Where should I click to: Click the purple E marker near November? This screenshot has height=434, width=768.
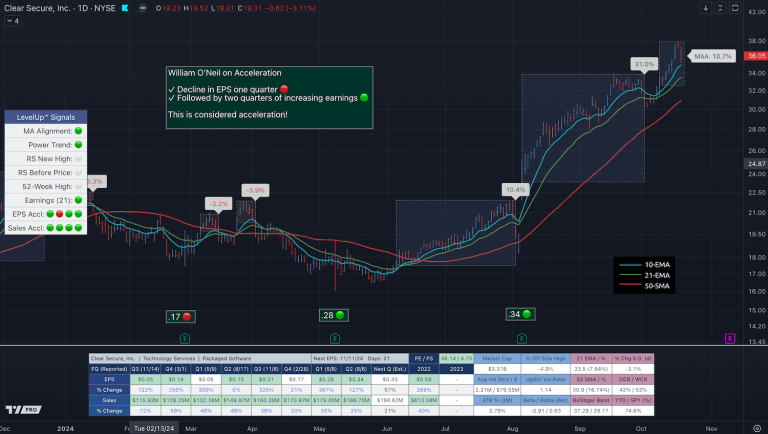(730, 340)
